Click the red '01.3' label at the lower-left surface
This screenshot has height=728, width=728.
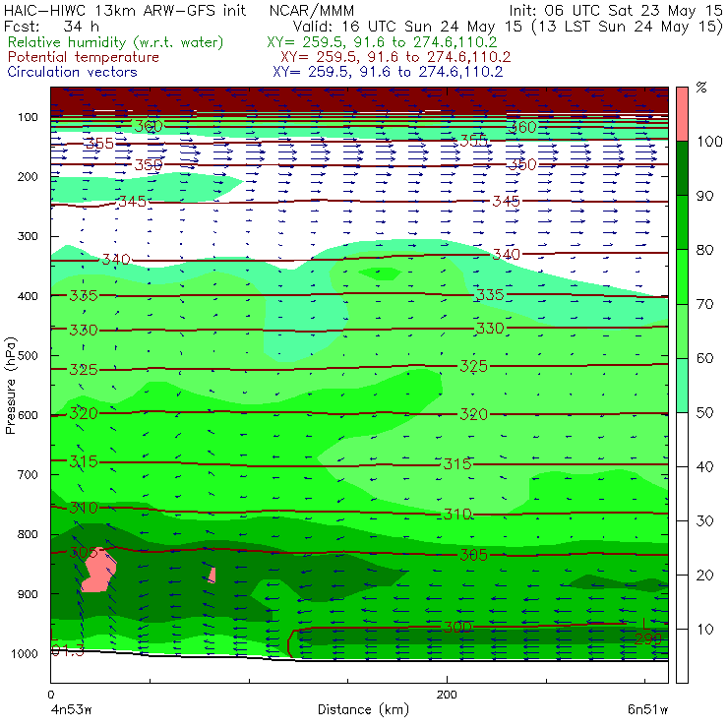(x=67, y=651)
